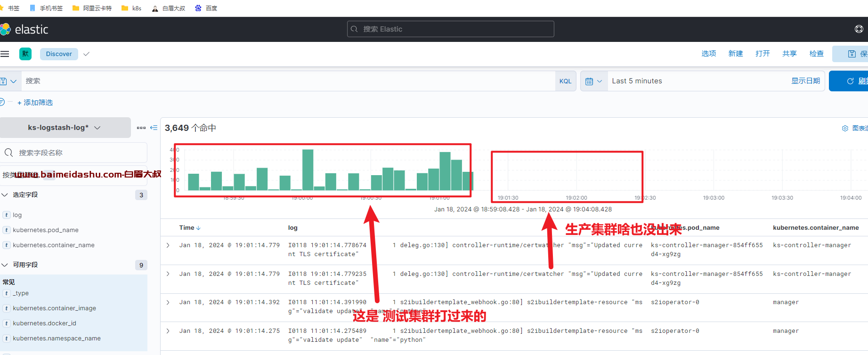
Task: Click the blue refresh button
Action: tap(849, 81)
